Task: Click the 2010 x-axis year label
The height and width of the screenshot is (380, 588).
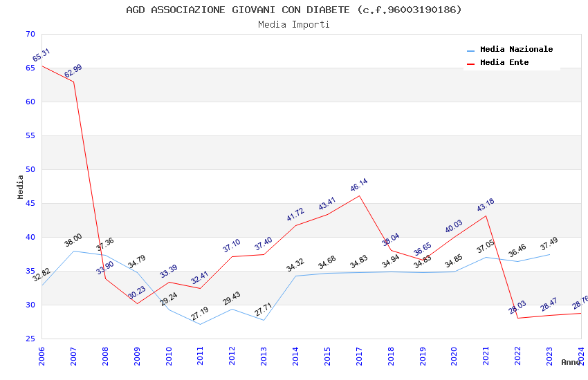Action: [x=169, y=356]
